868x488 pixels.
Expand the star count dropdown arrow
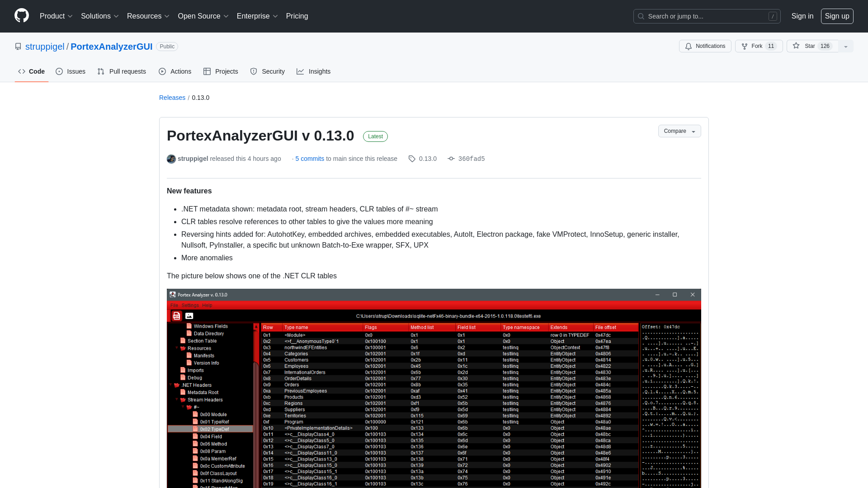[846, 46]
